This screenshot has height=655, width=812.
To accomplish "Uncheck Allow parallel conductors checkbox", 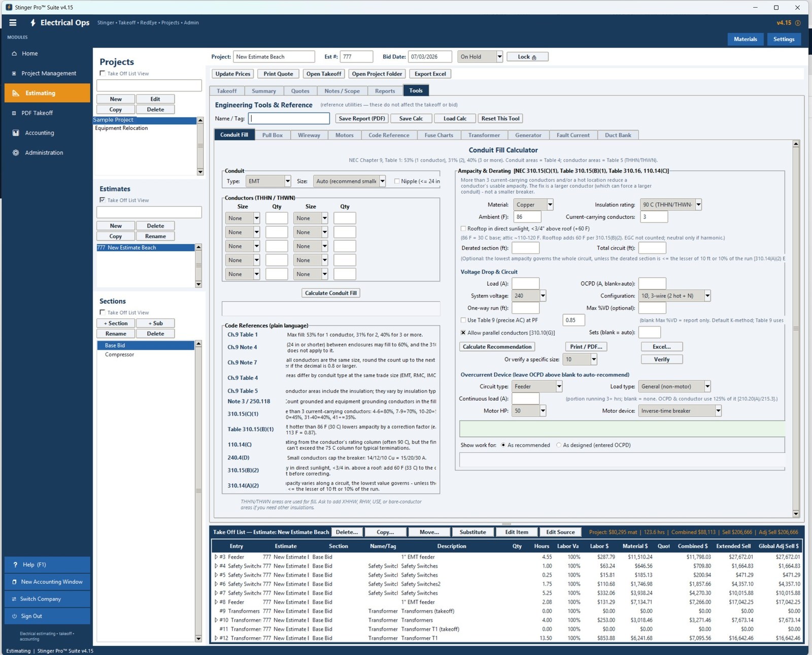I will [x=463, y=333].
